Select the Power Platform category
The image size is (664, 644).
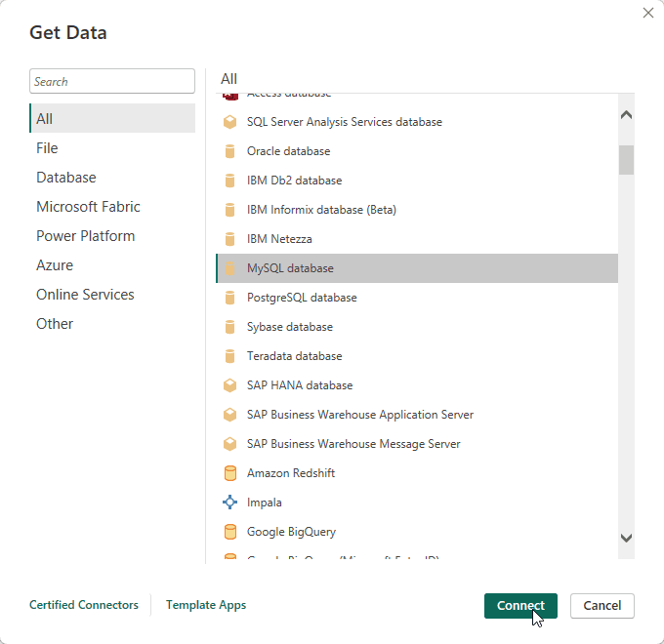click(112, 236)
